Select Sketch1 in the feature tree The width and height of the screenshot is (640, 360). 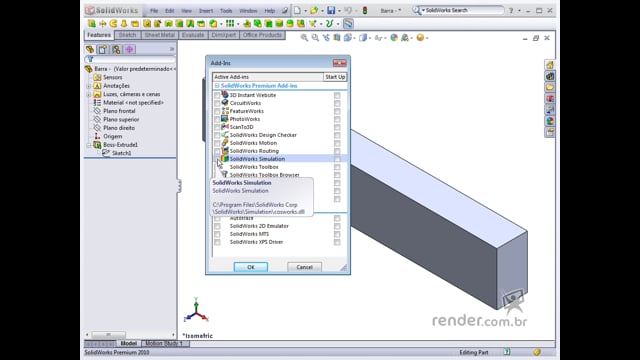[122, 153]
